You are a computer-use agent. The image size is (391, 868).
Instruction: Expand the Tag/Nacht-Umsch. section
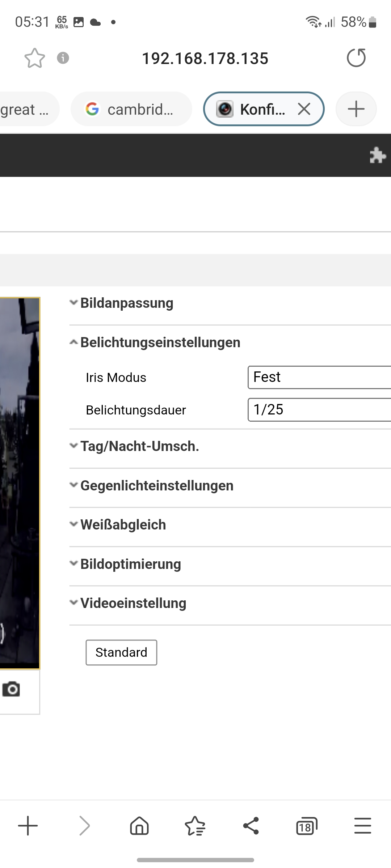point(139,446)
